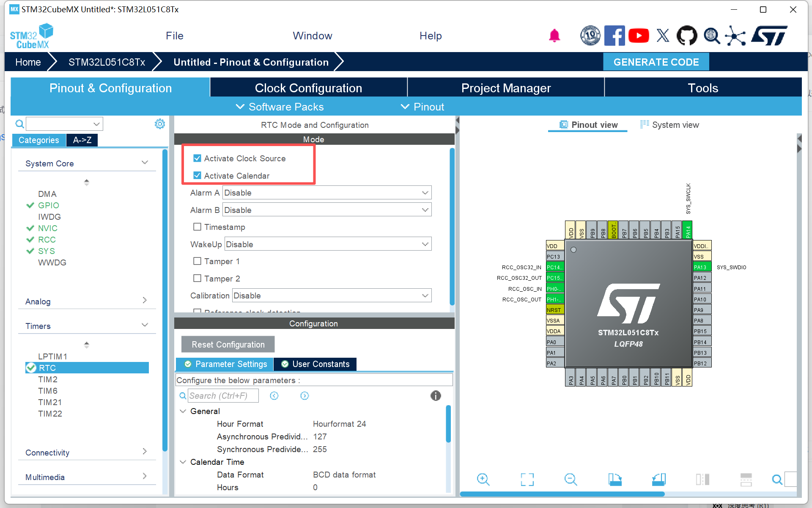The image size is (812, 508).
Task: Click the parameter Search (Ctrl+F) field
Action: click(x=223, y=395)
